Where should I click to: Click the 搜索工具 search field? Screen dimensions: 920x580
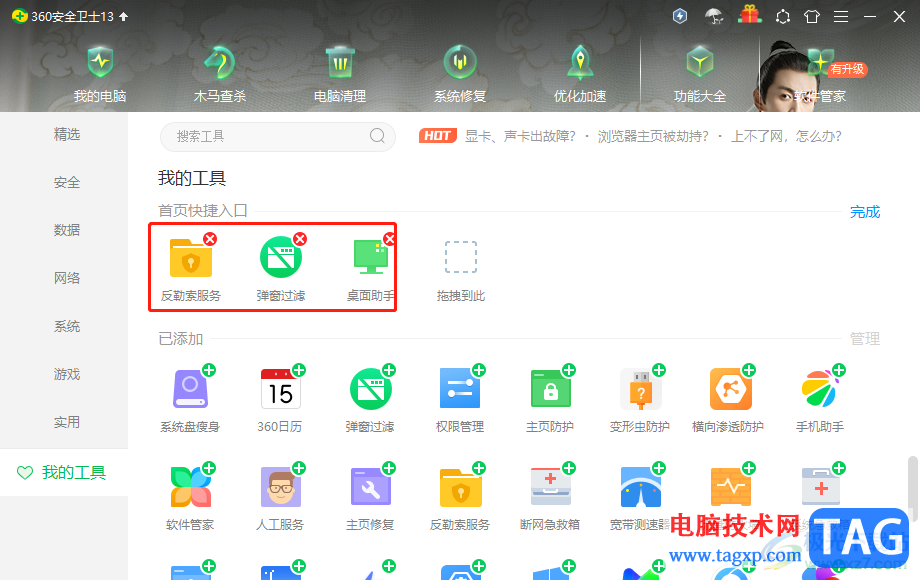tap(278, 137)
